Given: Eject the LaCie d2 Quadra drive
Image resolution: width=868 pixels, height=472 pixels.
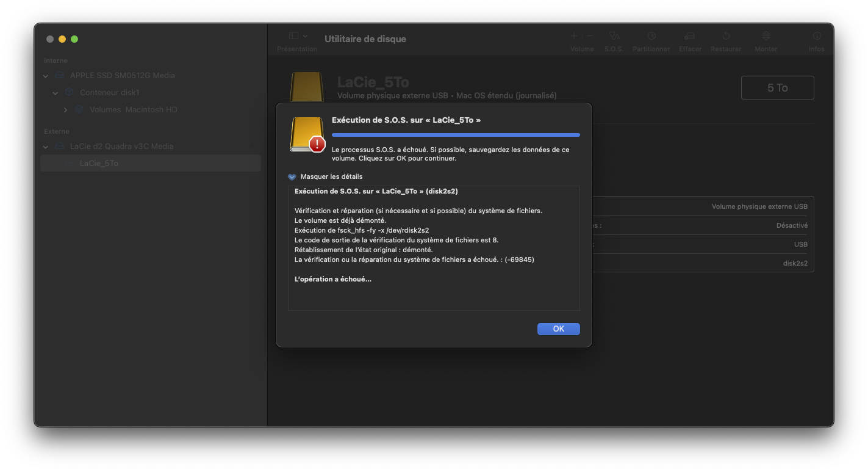Looking at the screenshot, I should (251, 147).
